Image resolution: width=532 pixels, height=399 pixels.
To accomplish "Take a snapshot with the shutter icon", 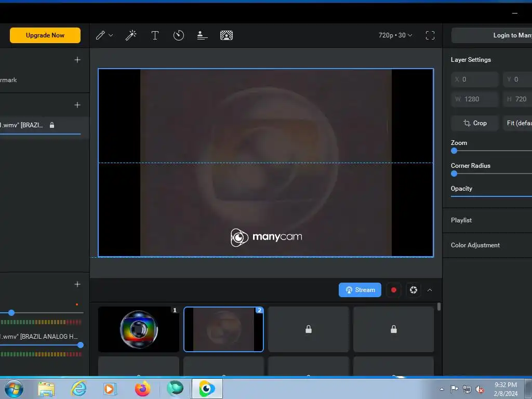I will [413, 290].
